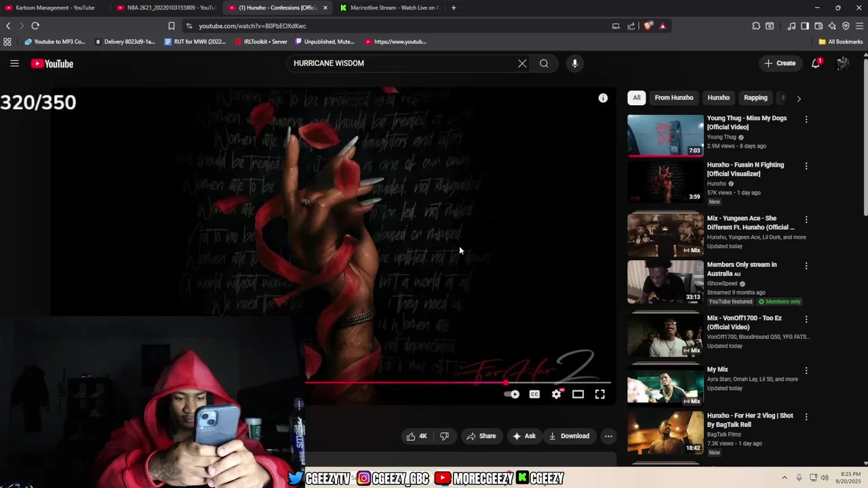The image size is (868, 488).
Task: Switch to the NBA 2K21 tab
Action: coord(166,7)
